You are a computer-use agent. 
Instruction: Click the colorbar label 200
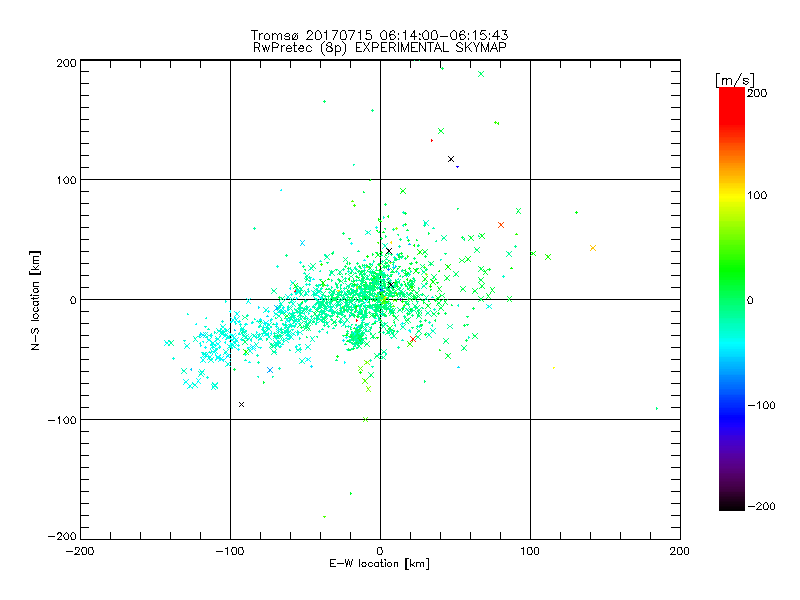[757, 93]
